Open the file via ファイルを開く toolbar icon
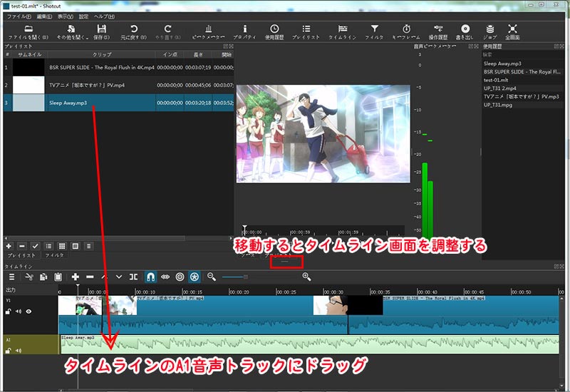The image size is (570, 392). 28,32
